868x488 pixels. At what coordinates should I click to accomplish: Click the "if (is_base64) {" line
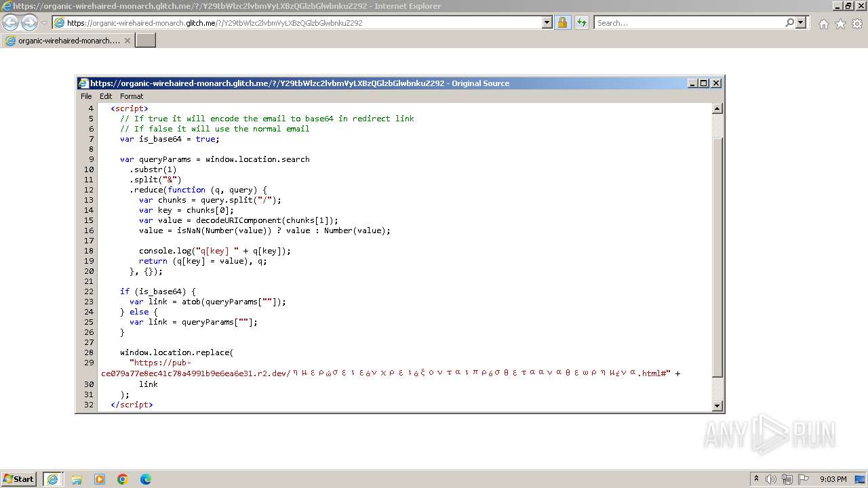coord(157,291)
